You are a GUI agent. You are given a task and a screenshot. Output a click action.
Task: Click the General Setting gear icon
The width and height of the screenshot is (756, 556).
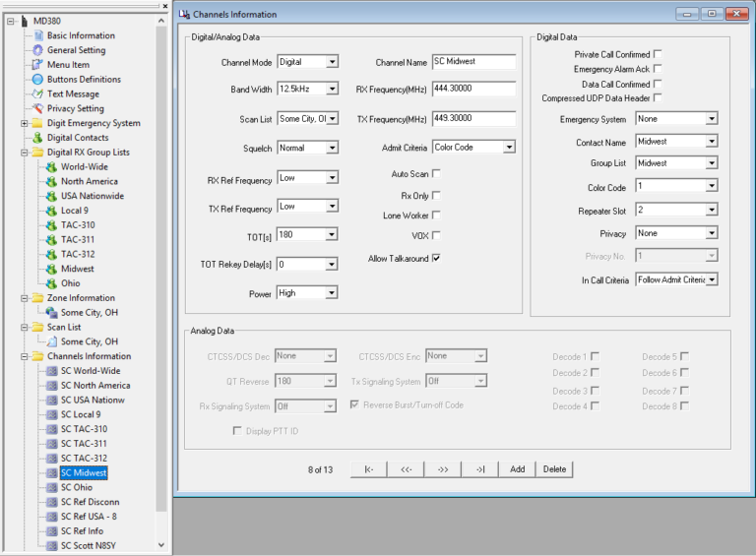pos(38,50)
